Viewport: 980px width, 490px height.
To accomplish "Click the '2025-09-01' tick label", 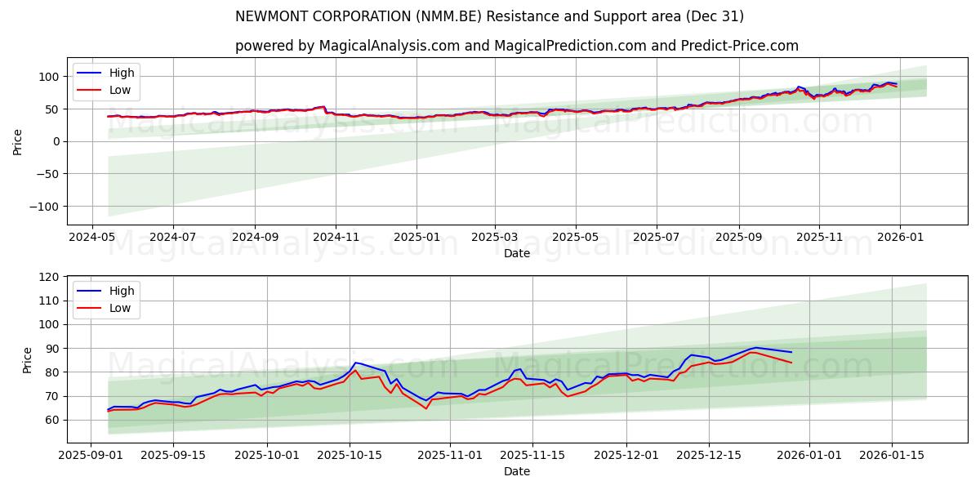I will click(x=91, y=456).
